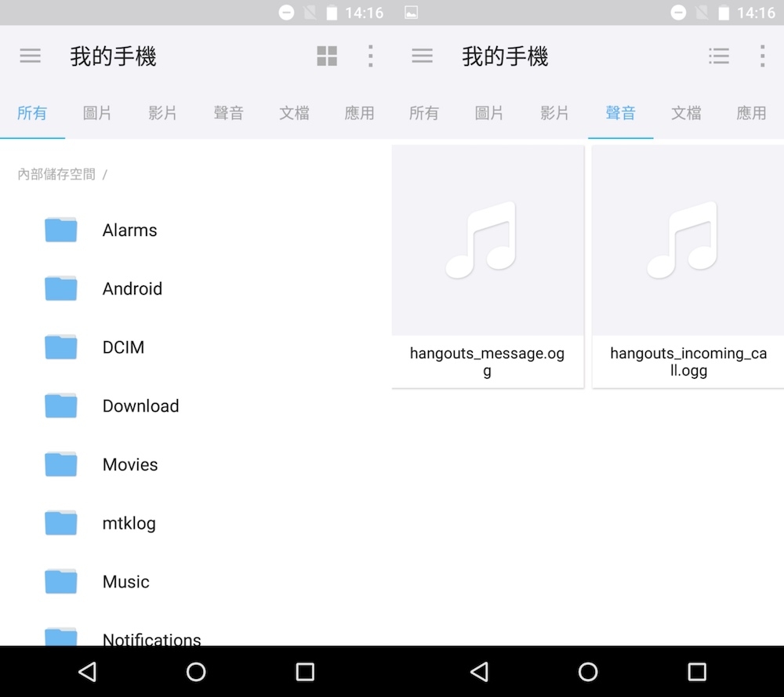This screenshot has height=697, width=784.
Task: Select the hangouts_message.ogg audio file
Action: 488,267
